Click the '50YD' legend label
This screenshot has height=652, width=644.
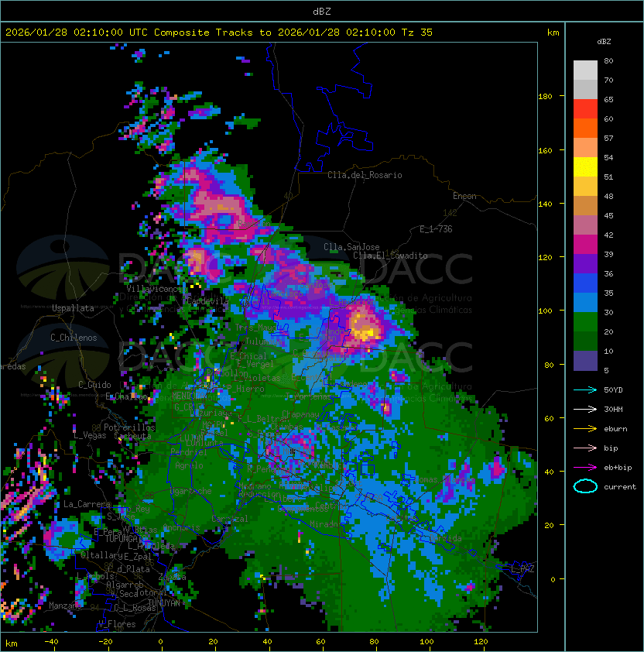click(x=613, y=390)
